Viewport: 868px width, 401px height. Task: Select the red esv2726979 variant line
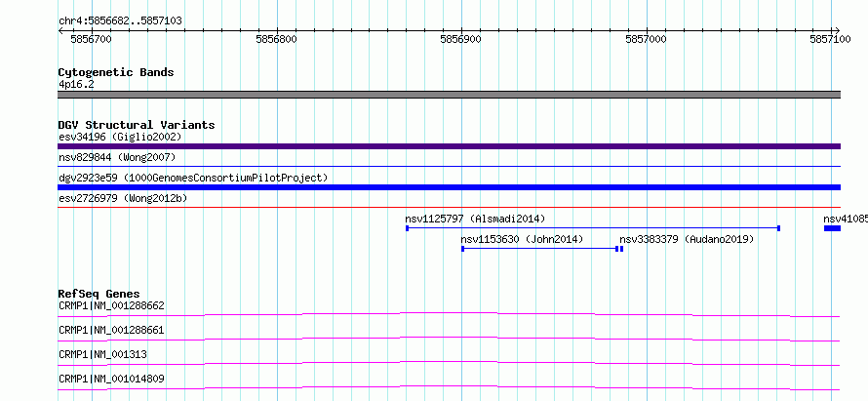pyautogui.click(x=449, y=207)
